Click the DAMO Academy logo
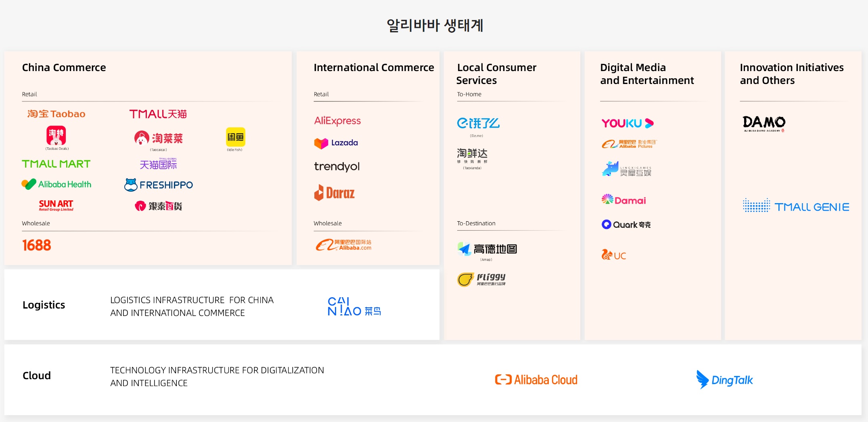The width and height of the screenshot is (868, 422). tap(763, 124)
